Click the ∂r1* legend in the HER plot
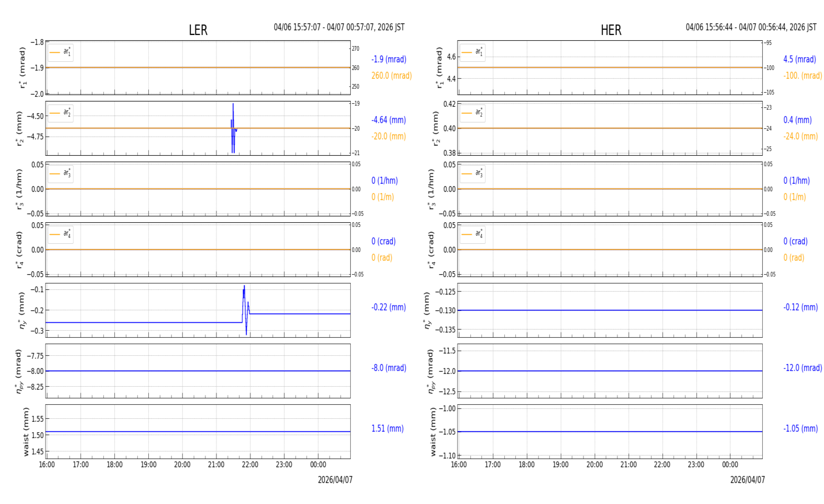 473,52
